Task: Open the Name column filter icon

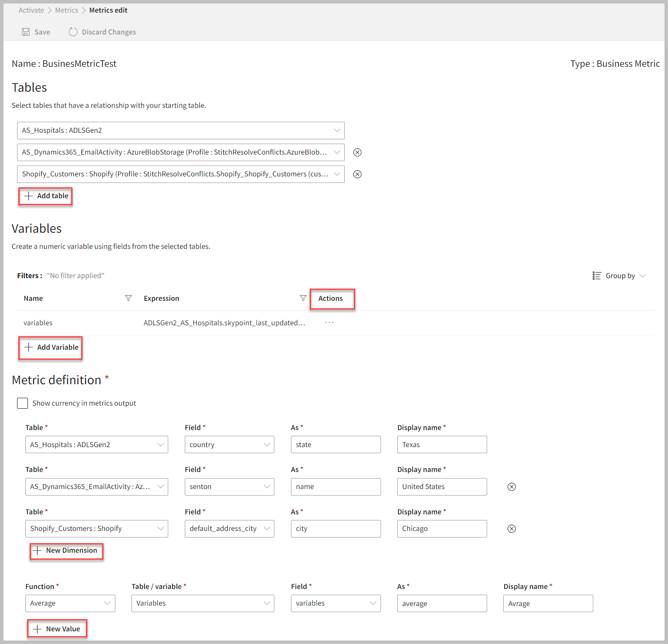Action: (x=128, y=298)
